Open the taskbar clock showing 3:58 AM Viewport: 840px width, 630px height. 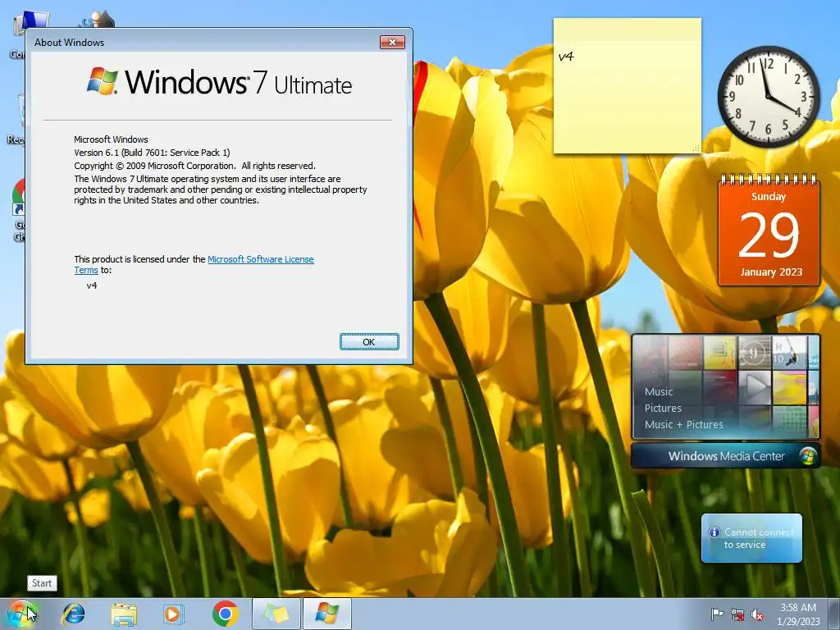click(798, 614)
